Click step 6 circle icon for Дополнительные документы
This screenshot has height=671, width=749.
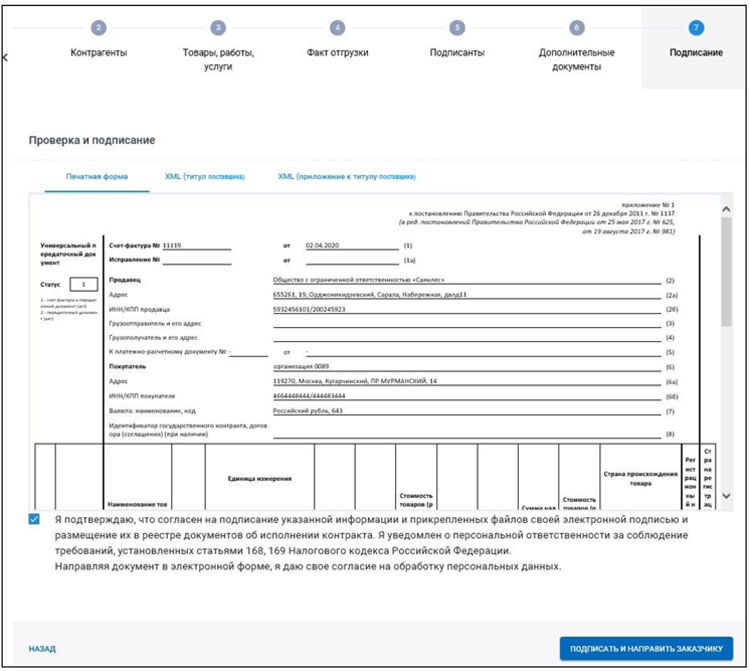tap(577, 28)
